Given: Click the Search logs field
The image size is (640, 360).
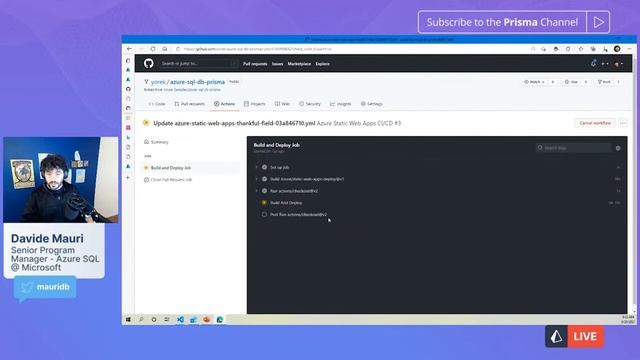Looking at the screenshot, I should tap(573, 148).
